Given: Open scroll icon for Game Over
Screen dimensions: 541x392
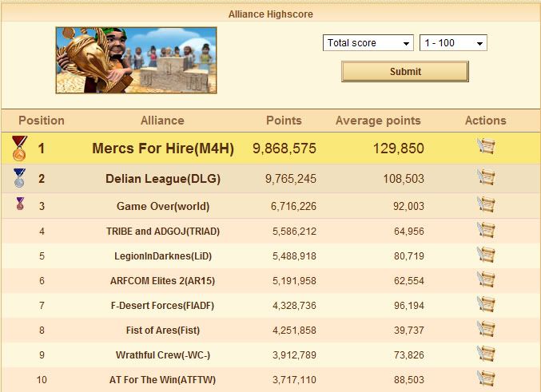Looking at the screenshot, I should coord(486,204).
